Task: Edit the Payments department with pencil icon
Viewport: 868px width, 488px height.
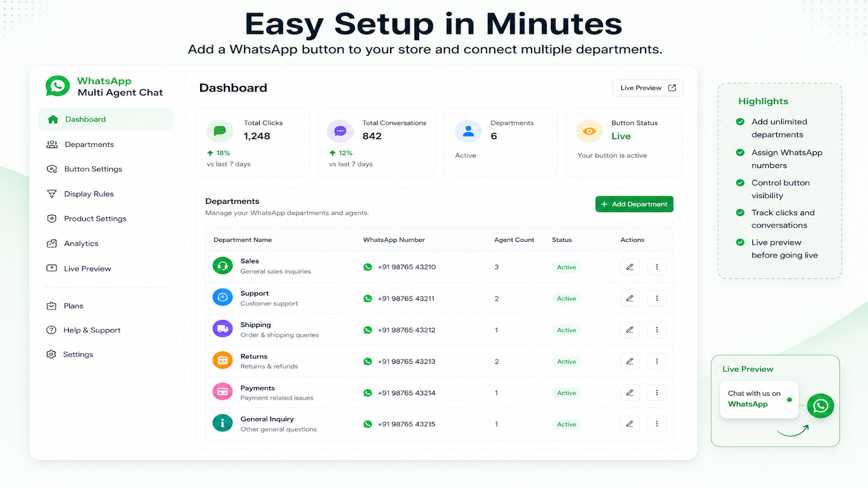Action: pyautogui.click(x=630, y=393)
